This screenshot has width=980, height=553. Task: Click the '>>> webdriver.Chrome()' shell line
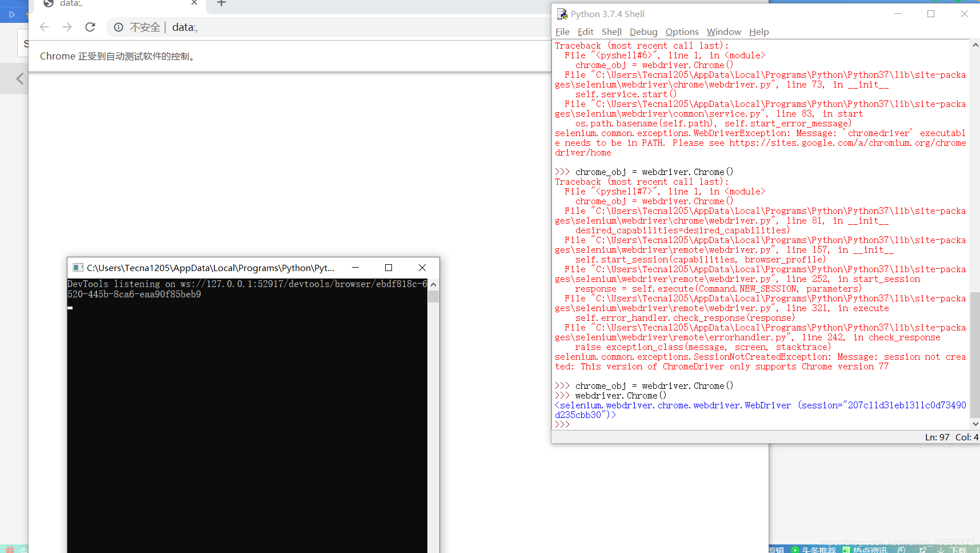click(x=610, y=396)
